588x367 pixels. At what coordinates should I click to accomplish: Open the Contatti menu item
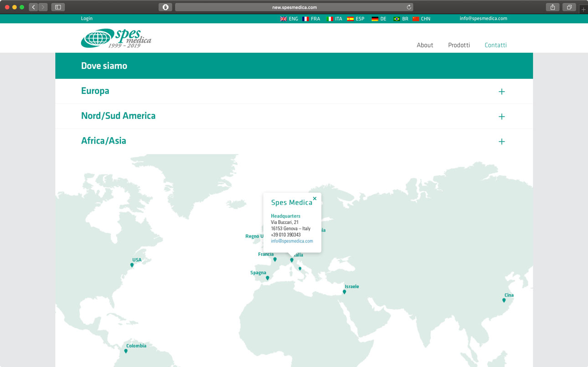[x=495, y=45]
